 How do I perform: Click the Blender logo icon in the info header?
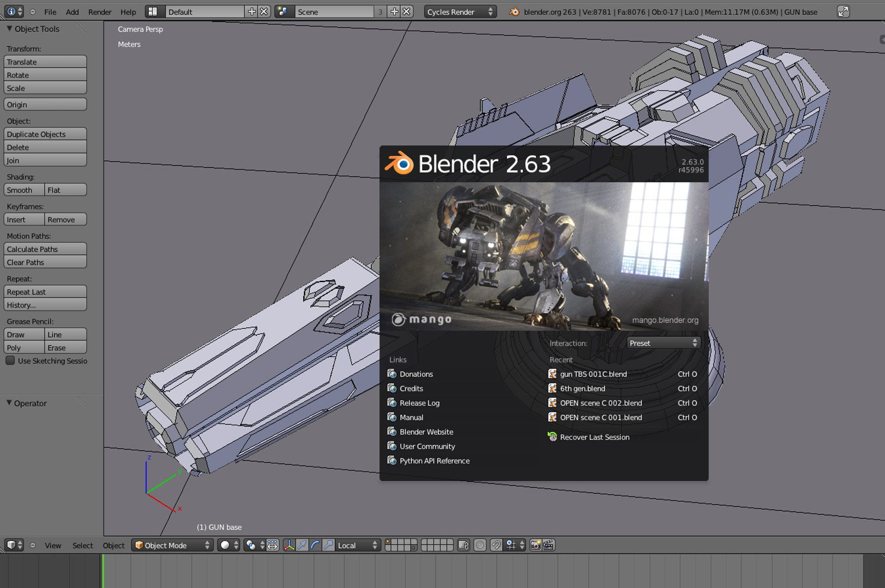coord(514,11)
